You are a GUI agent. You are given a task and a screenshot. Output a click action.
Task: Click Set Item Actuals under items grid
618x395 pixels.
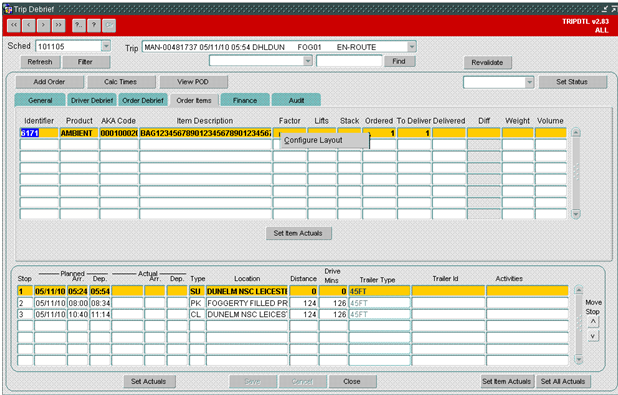pyautogui.click(x=298, y=233)
